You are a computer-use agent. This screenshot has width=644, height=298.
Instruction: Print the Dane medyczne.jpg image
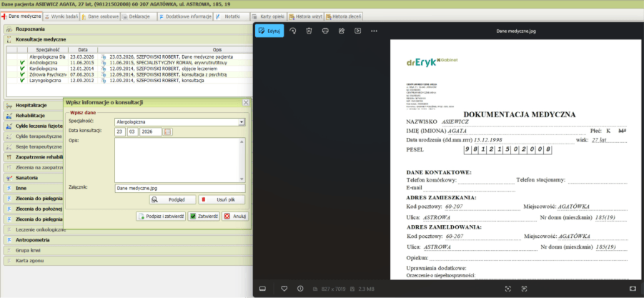pos(325,31)
